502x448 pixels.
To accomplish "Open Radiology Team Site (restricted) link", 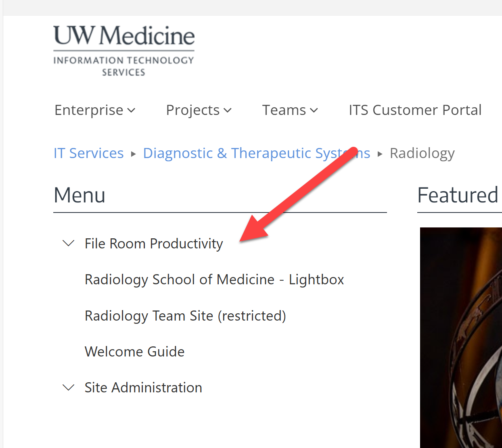I will click(x=185, y=316).
